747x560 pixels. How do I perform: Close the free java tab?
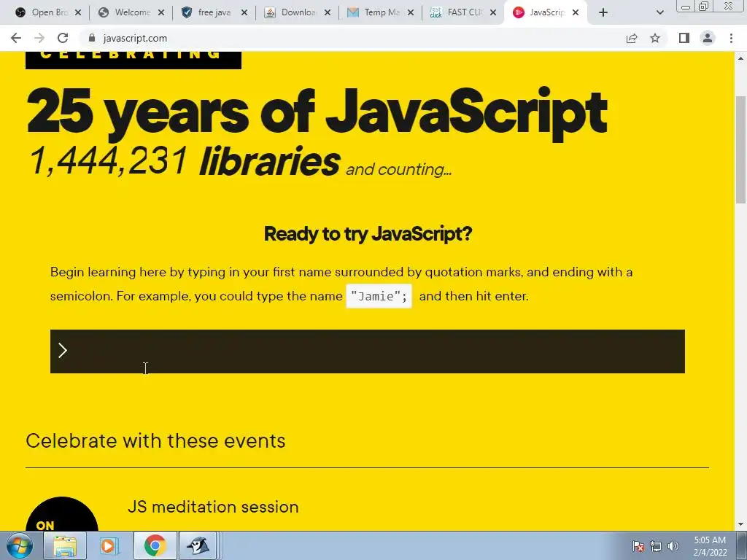[244, 13]
